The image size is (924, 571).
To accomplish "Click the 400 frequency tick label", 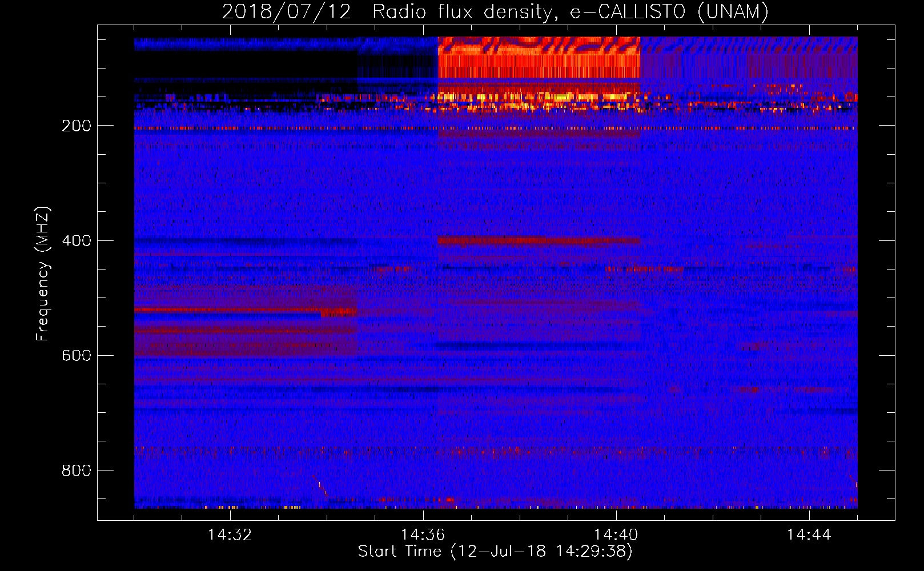I will click(x=76, y=240).
